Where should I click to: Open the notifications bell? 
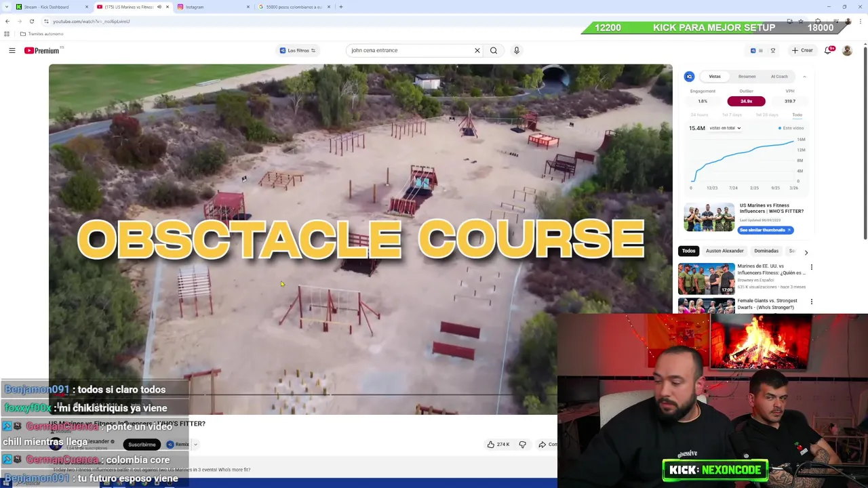829,50
